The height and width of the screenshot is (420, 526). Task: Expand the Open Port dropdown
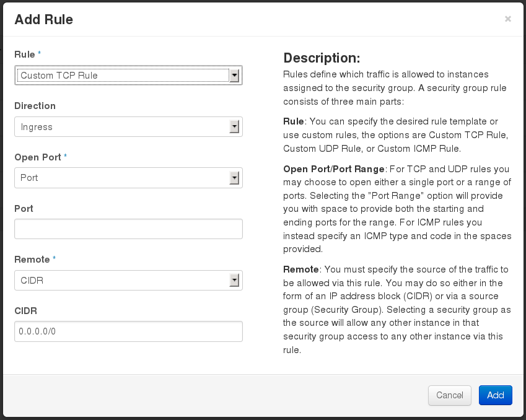tap(128, 178)
